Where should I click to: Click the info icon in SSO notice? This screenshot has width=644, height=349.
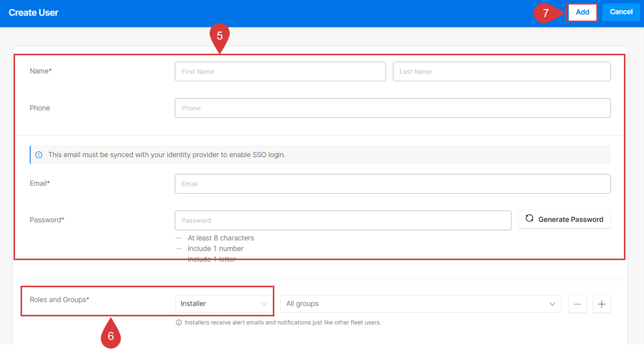click(39, 155)
